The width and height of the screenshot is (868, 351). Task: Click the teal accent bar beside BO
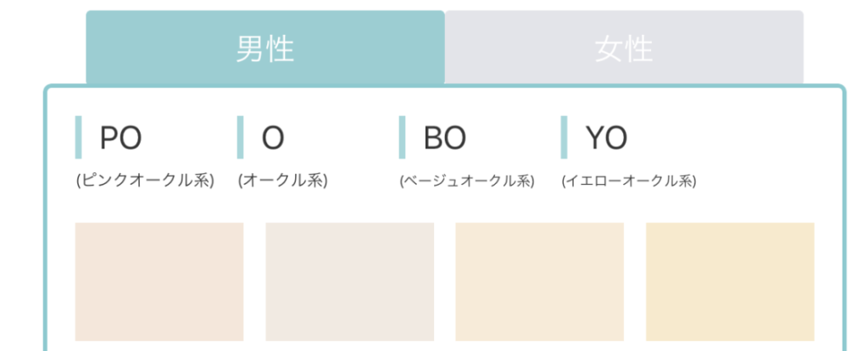pos(402,137)
